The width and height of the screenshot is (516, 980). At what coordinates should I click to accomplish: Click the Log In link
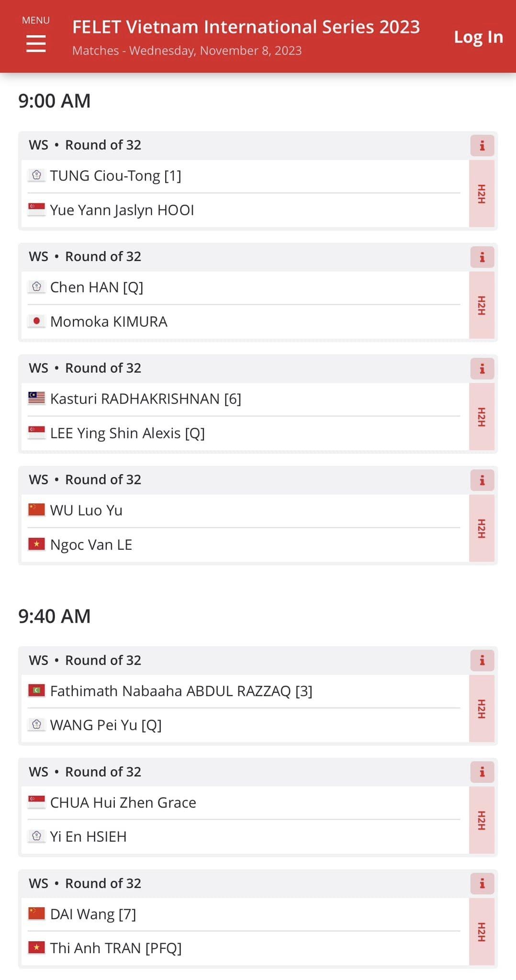tap(478, 37)
